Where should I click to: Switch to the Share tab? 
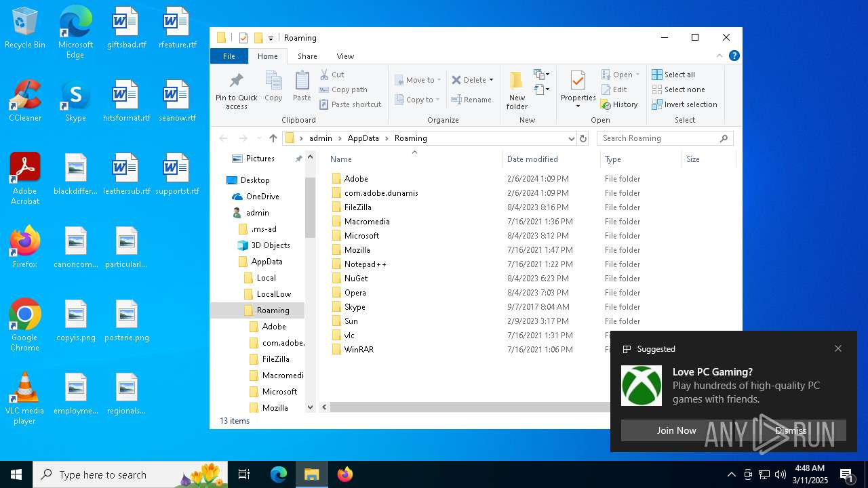tap(307, 56)
